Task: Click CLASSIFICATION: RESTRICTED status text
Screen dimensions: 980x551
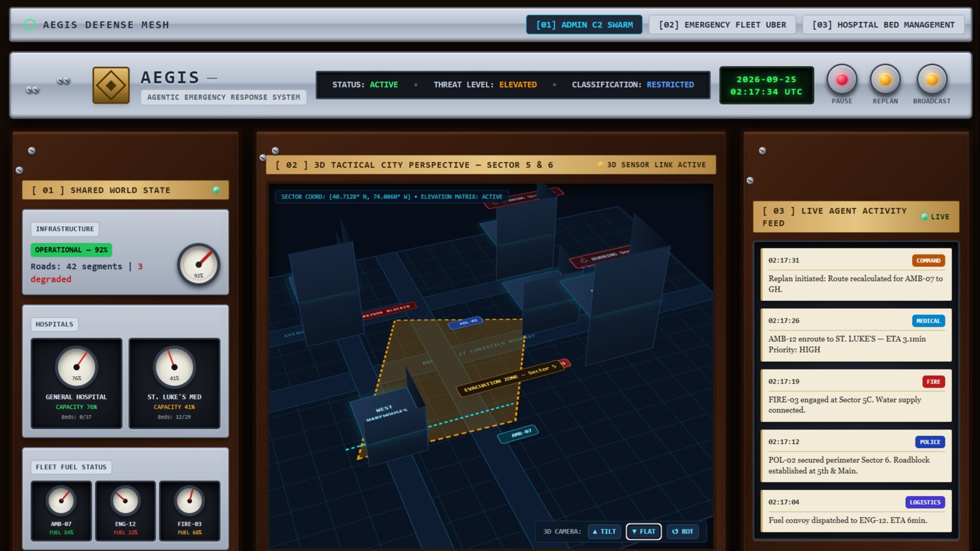Action: coord(633,85)
